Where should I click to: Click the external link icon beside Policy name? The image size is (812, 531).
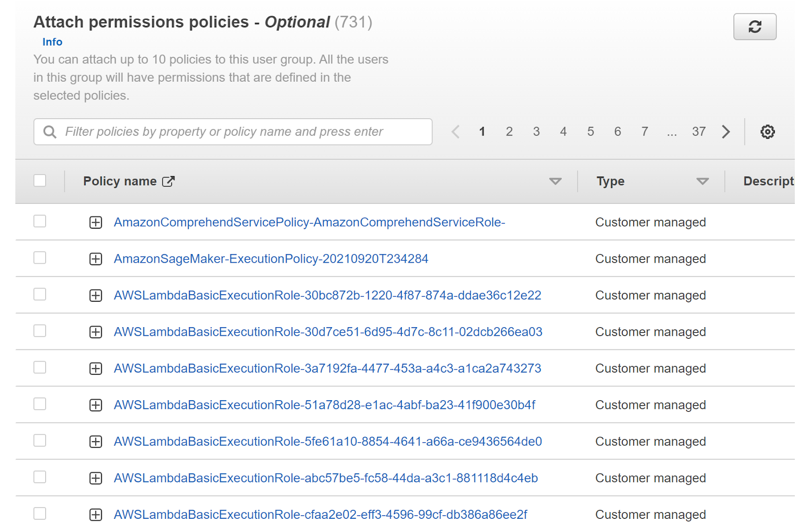pyautogui.click(x=168, y=182)
